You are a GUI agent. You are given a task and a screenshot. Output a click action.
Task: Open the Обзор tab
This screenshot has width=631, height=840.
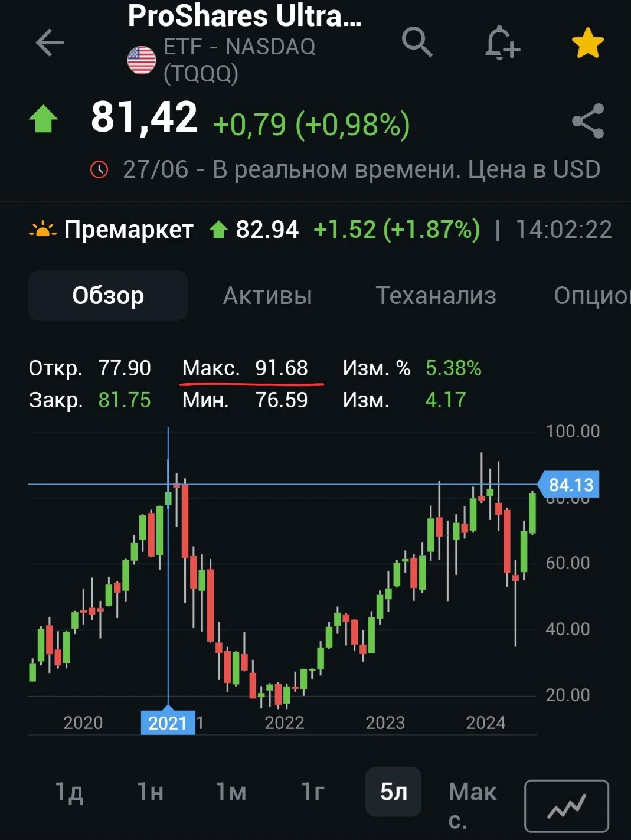coord(108,295)
